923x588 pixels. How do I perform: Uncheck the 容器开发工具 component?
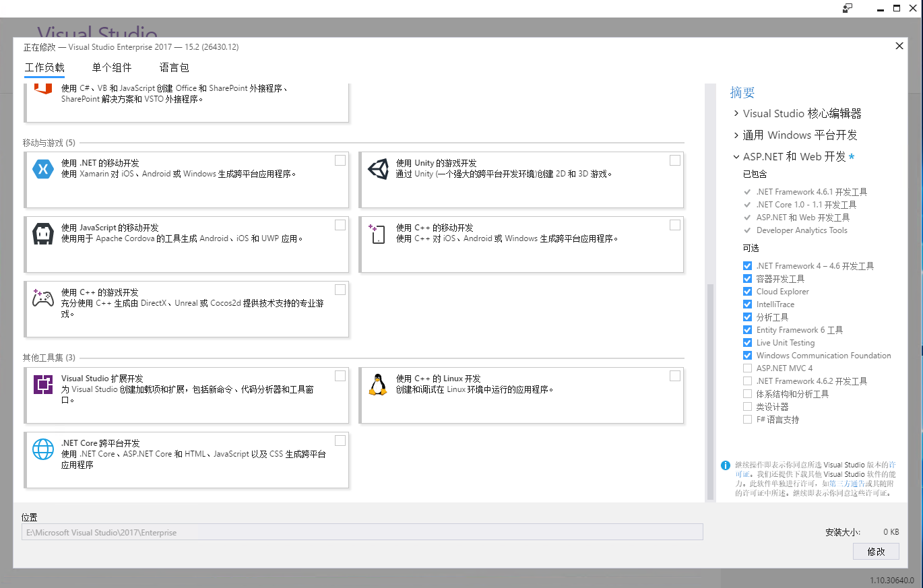(x=747, y=278)
